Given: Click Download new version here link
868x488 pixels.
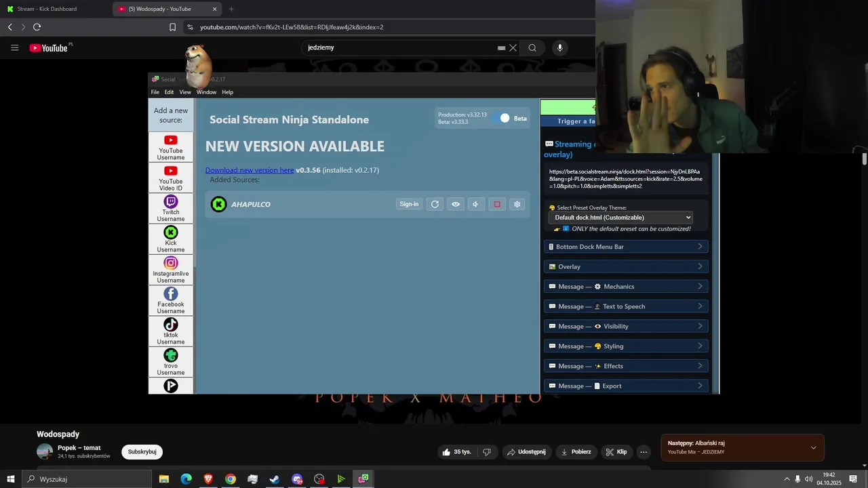Looking at the screenshot, I should (250, 170).
